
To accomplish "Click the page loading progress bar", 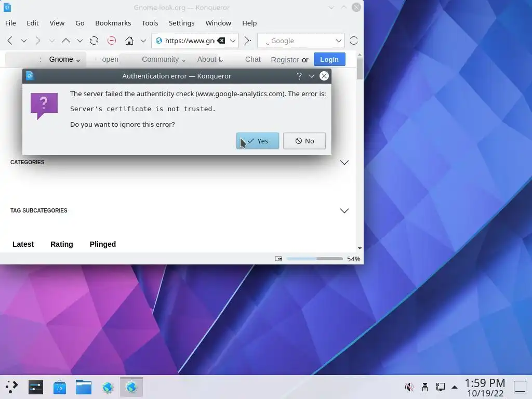I will 314,259.
